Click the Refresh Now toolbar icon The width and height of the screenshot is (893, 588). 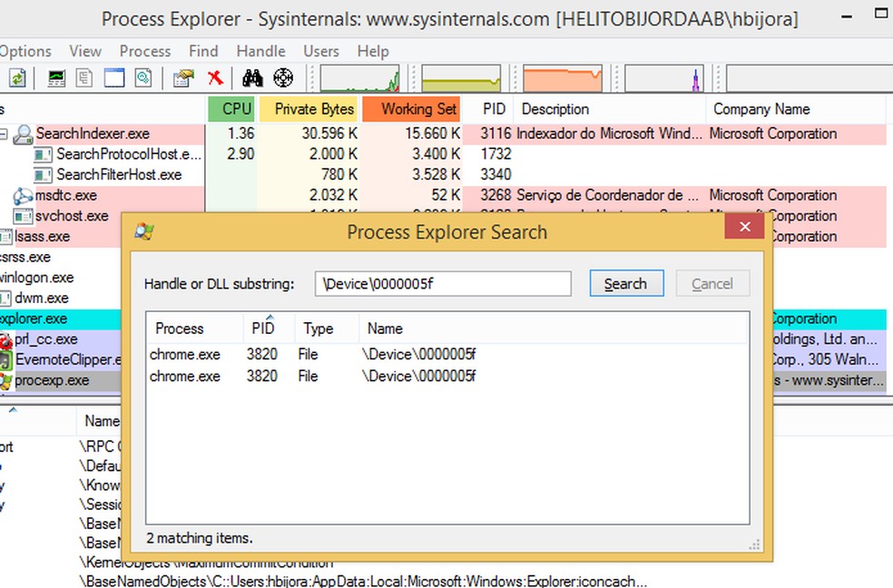[x=17, y=79]
